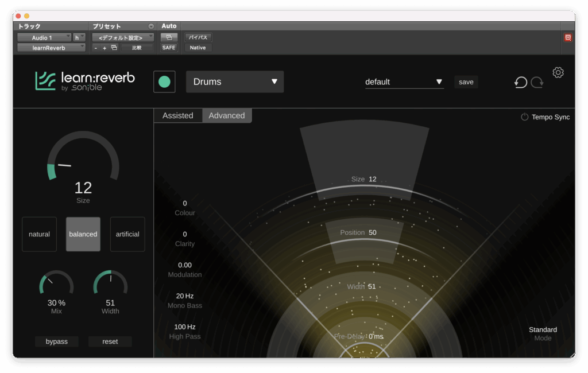Click the reset button
The image size is (588, 373).
(x=110, y=341)
